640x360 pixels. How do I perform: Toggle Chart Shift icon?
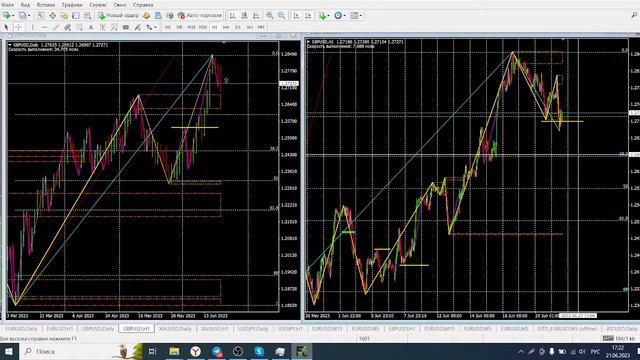point(308,16)
